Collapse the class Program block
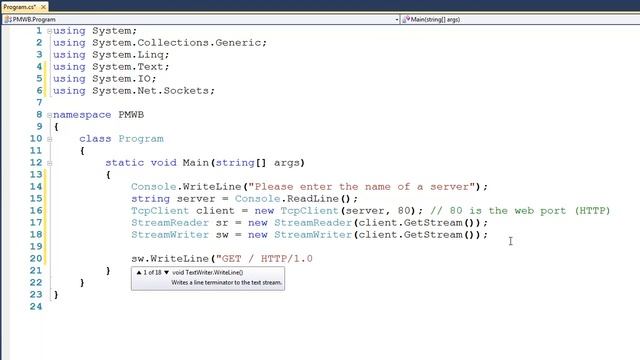The height and width of the screenshot is (360, 640). click(49, 139)
